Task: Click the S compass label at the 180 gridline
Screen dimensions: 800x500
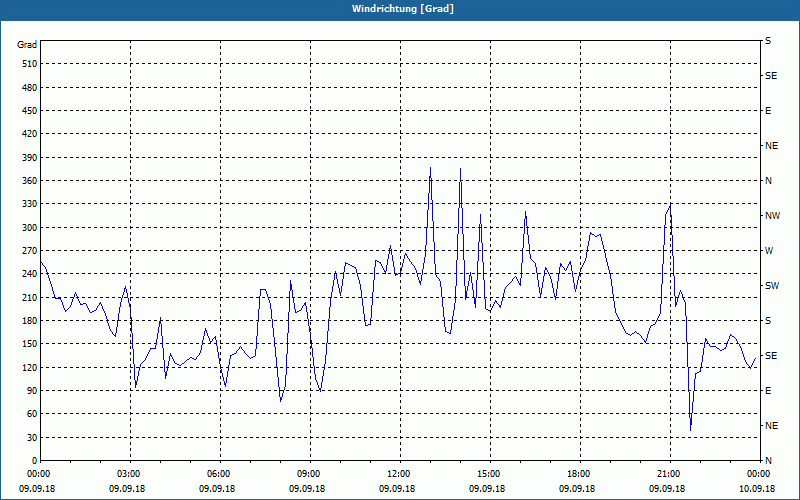Action: [768, 321]
